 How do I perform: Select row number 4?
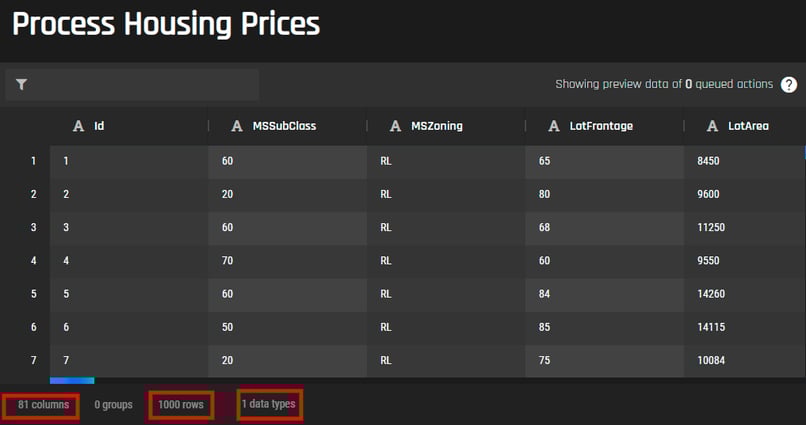(x=33, y=261)
